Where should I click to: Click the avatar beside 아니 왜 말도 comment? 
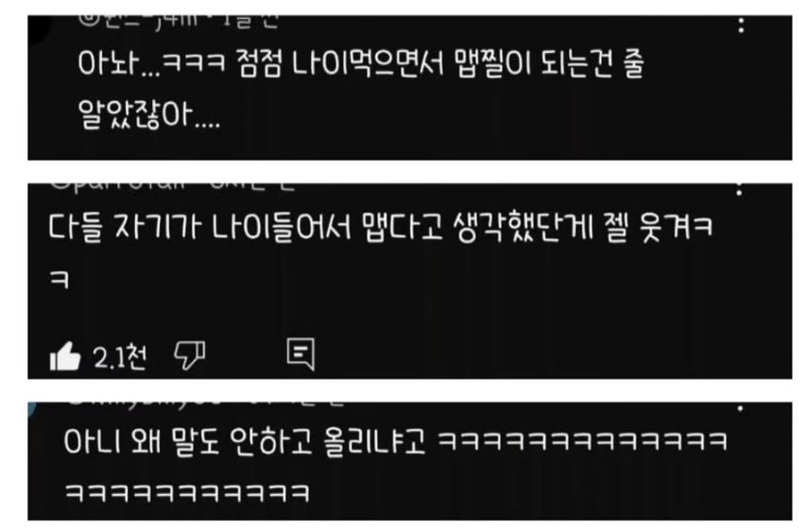33,408
